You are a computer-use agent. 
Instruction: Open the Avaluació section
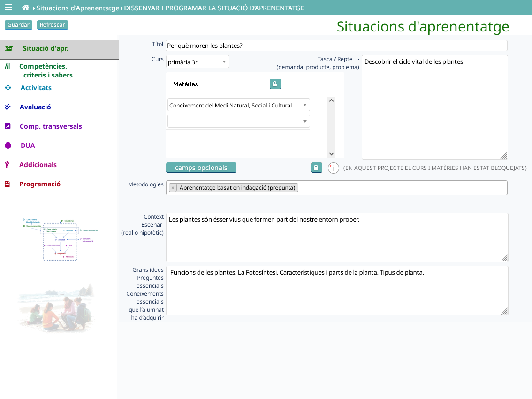pos(35,107)
